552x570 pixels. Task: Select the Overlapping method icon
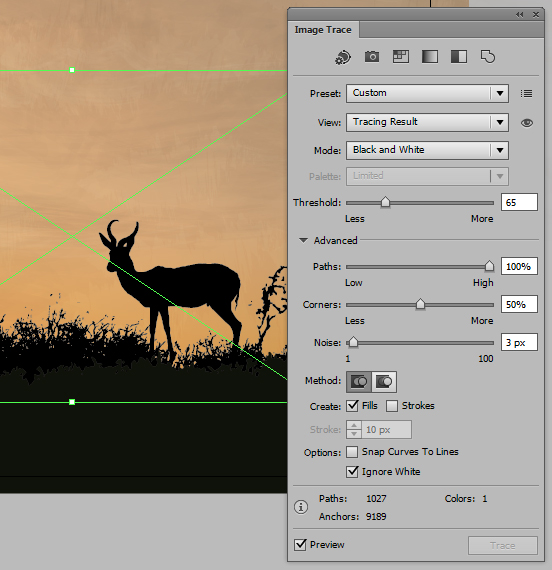click(384, 382)
